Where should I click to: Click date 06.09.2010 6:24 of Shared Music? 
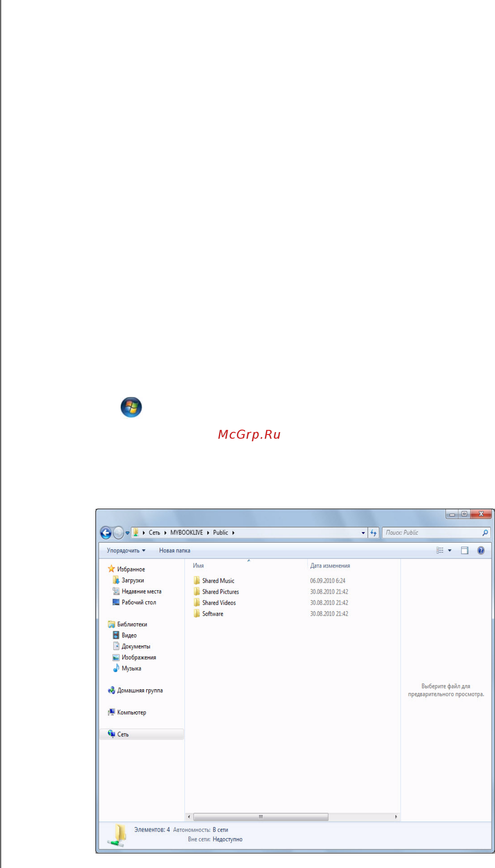[328, 581]
